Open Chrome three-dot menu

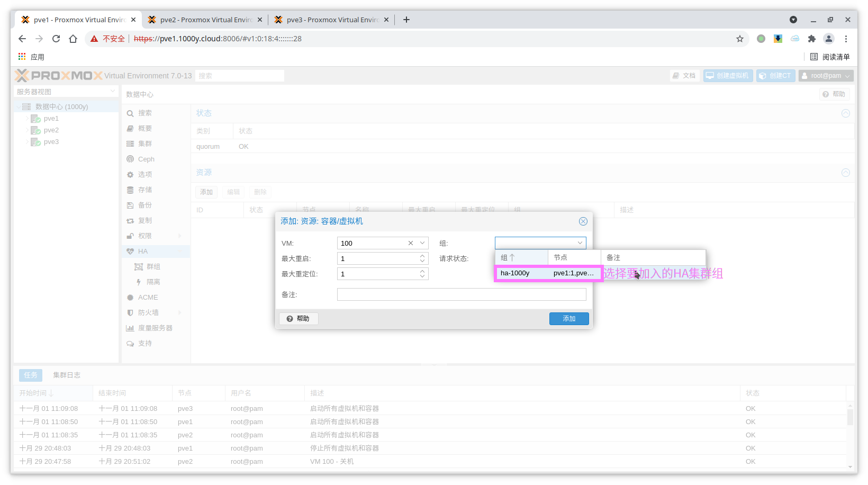(846, 39)
